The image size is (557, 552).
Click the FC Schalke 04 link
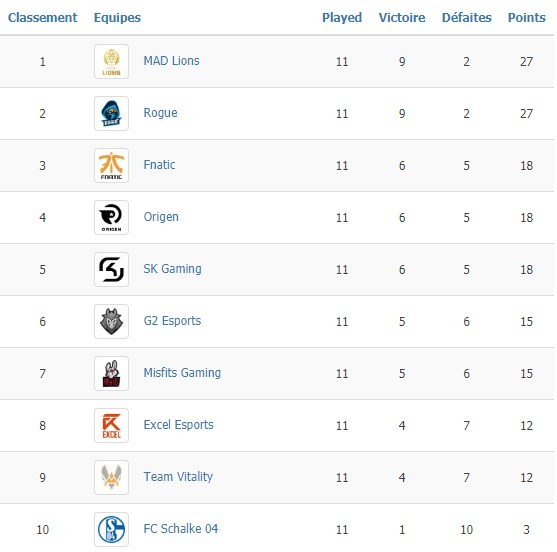click(x=180, y=529)
